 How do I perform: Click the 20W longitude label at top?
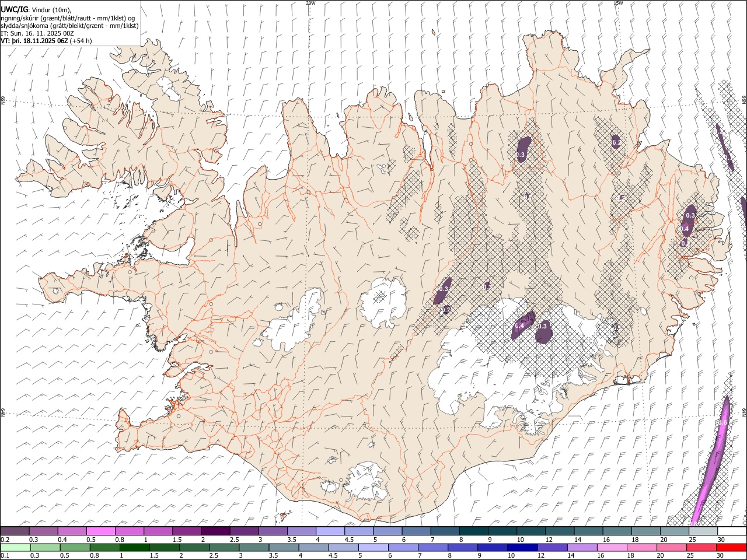[x=310, y=3]
